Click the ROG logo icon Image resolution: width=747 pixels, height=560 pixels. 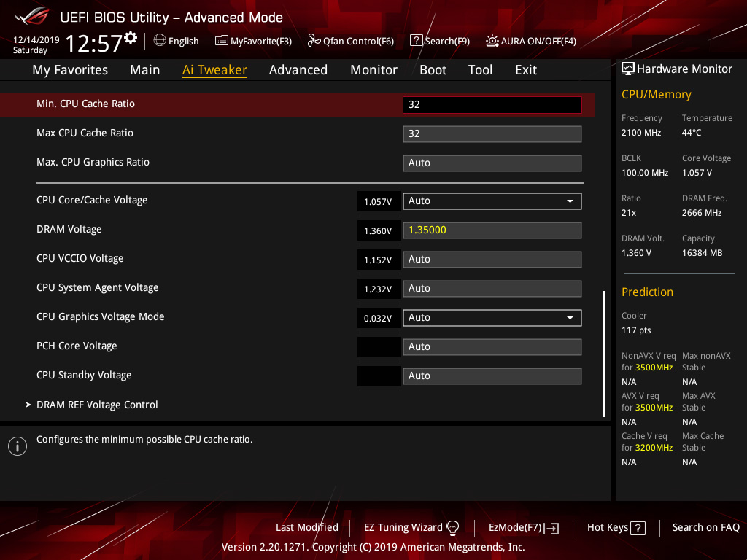32,16
